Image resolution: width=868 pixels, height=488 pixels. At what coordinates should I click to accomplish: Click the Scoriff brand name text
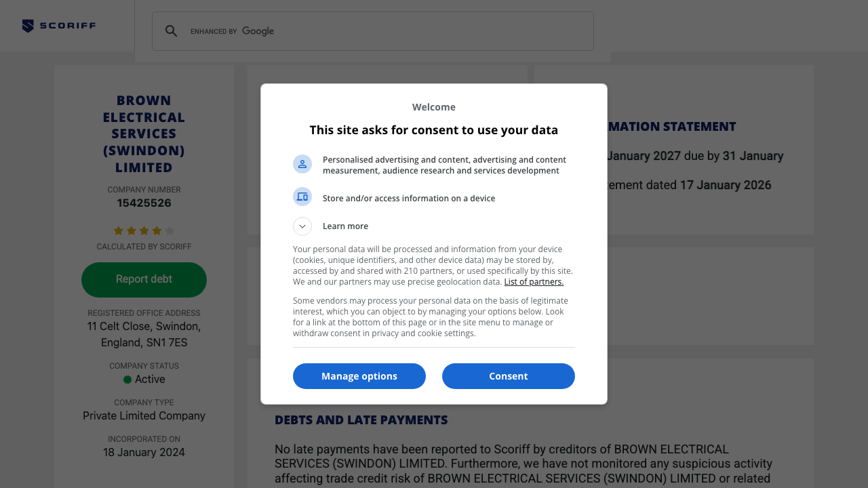[x=67, y=26]
